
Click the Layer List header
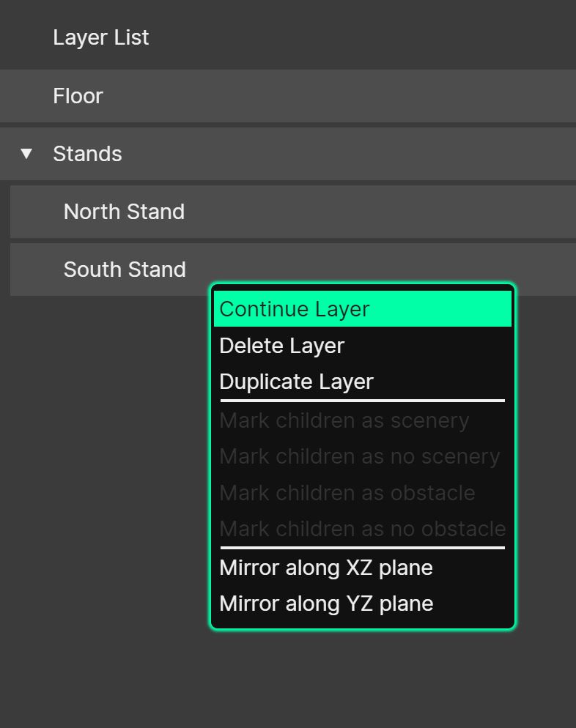[100, 37]
